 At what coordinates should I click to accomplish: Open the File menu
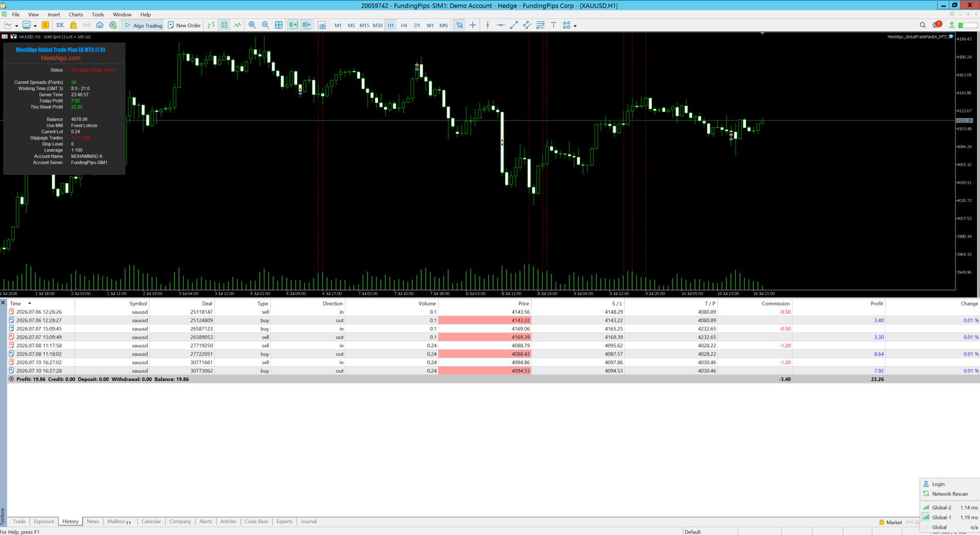[x=16, y=14]
